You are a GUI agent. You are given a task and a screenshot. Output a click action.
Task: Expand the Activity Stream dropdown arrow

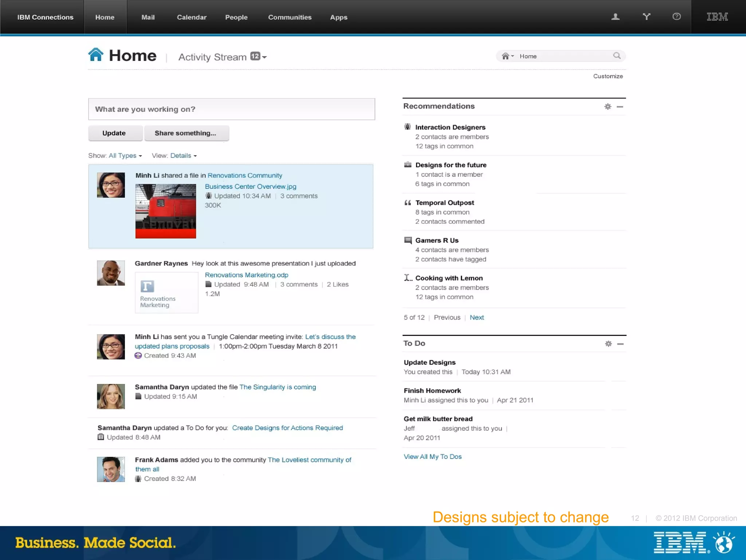coord(264,57)
